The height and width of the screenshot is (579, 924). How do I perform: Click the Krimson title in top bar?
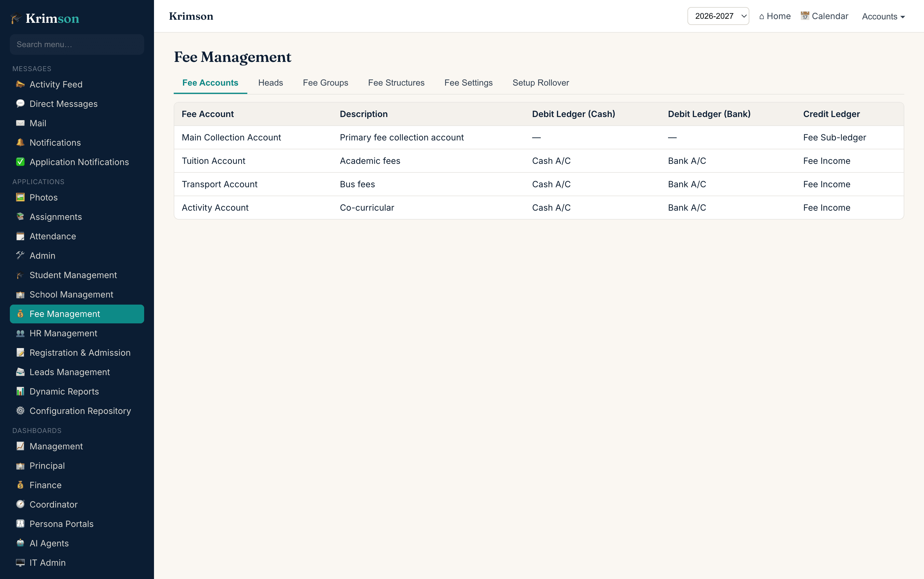click(191, 16)
